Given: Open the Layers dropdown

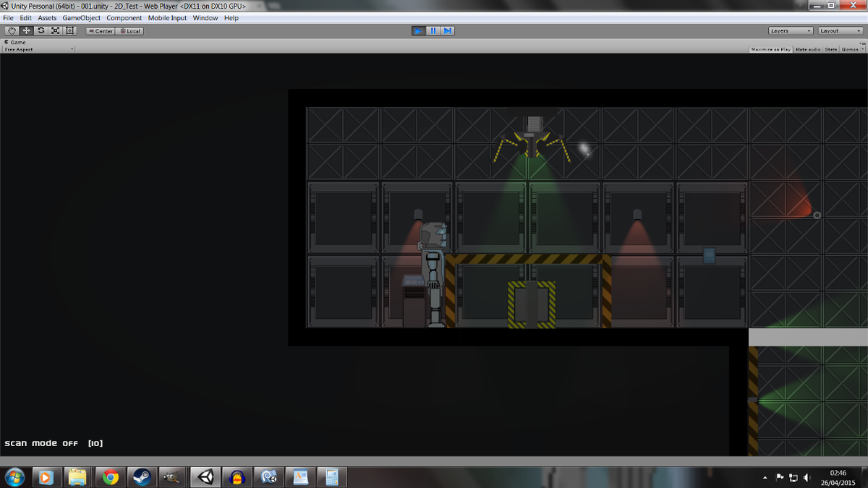Looking at the screenshot, I should tap(791, 31).
